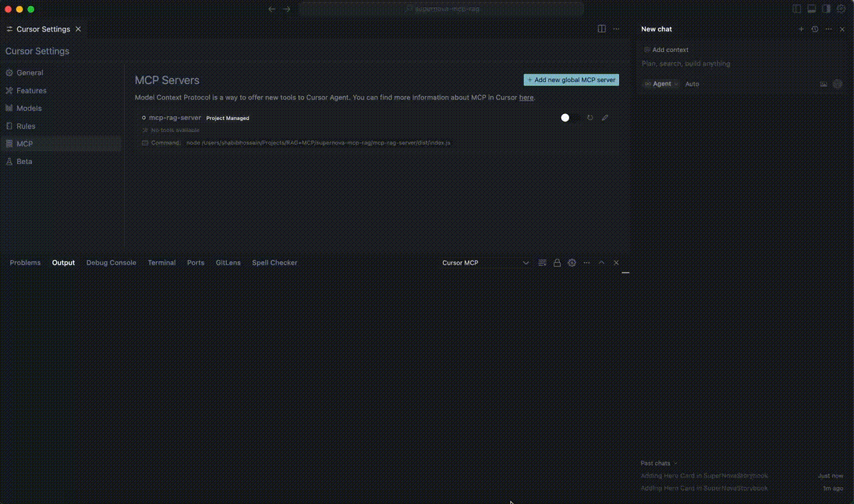
Task: Open the Agent mode dropdown
Action: pyautogui.click(x=661, y=84)
